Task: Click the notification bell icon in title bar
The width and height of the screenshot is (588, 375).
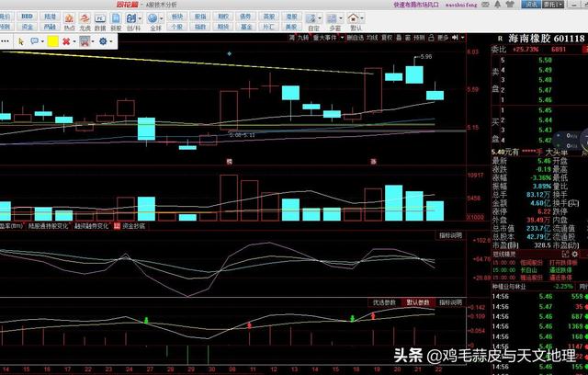Action: 498,5
